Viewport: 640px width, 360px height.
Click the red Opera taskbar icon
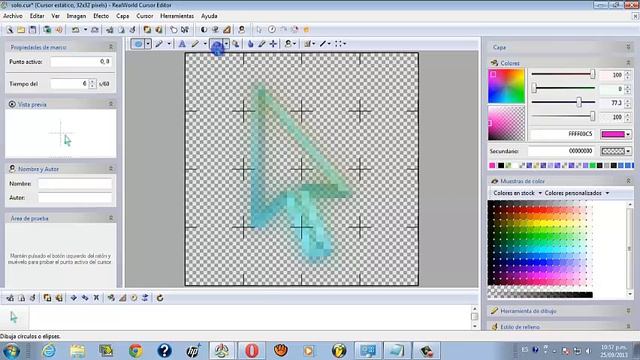coord(252,351)
